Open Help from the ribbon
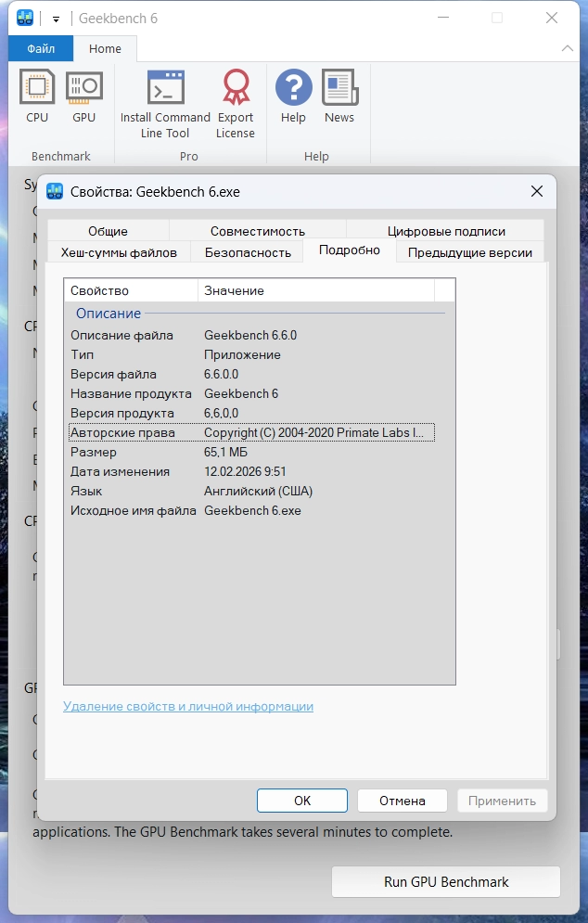The width and height of the screenshot is (588, 923). click(293, 96)
